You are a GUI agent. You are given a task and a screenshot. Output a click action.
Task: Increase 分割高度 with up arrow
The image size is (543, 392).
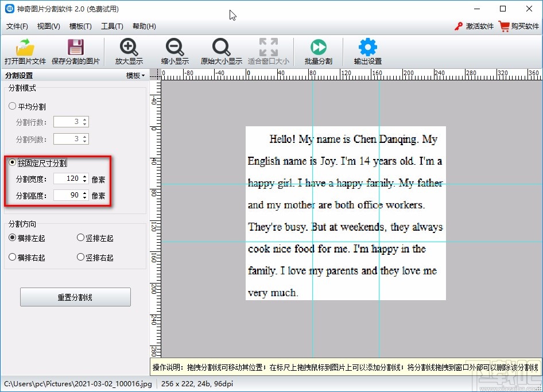click(x=85, y=193)
